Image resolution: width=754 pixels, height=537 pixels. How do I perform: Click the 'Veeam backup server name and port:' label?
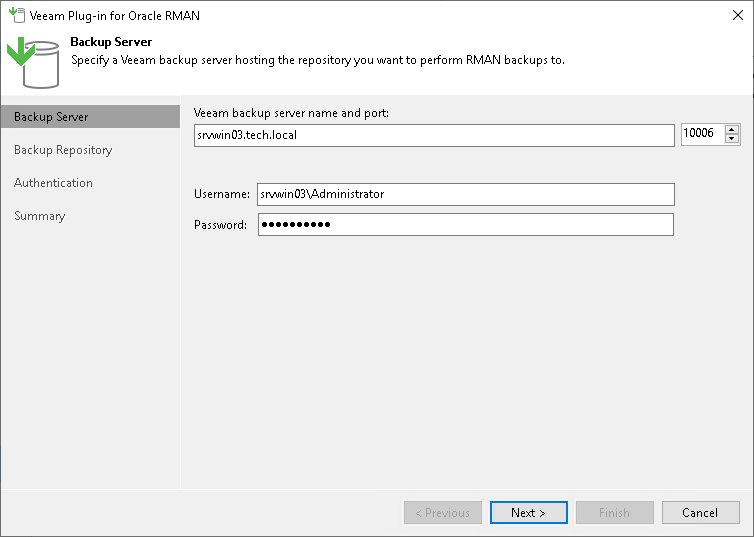click(291, 113)
